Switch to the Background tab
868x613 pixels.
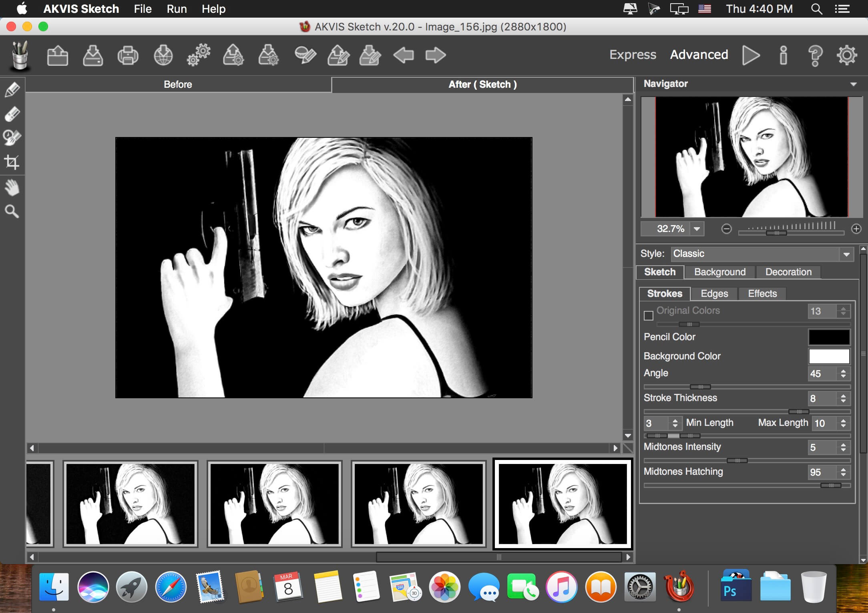[x=719, y=271]
